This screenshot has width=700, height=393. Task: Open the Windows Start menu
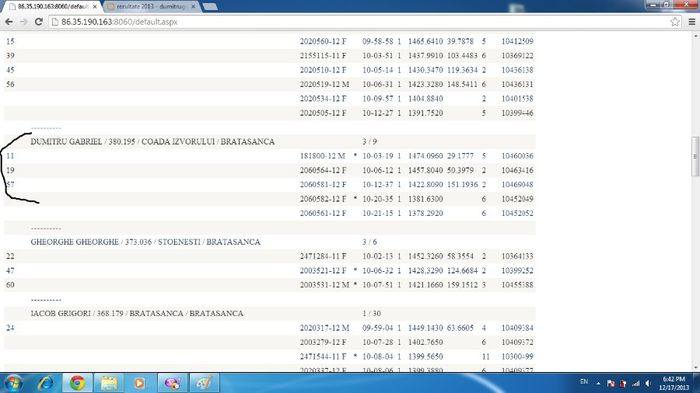pos(13,383)
